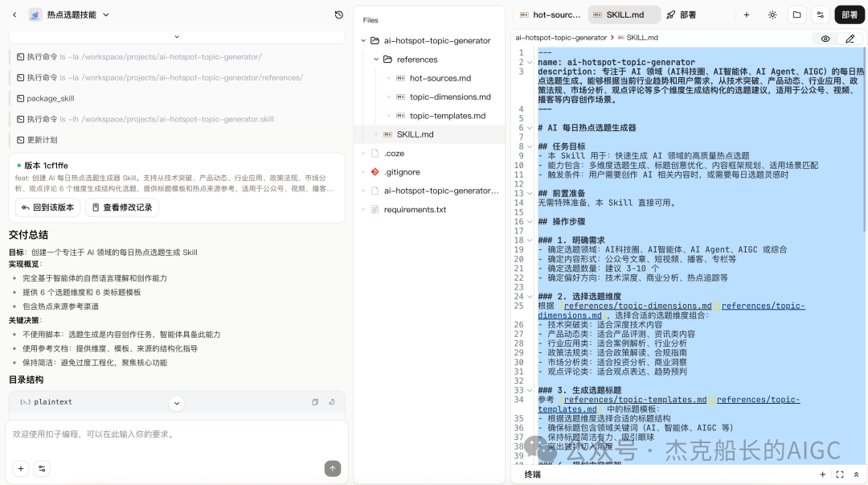868x485 pixels.
Task: Add a new tab with plus icon
Action: 746,15
